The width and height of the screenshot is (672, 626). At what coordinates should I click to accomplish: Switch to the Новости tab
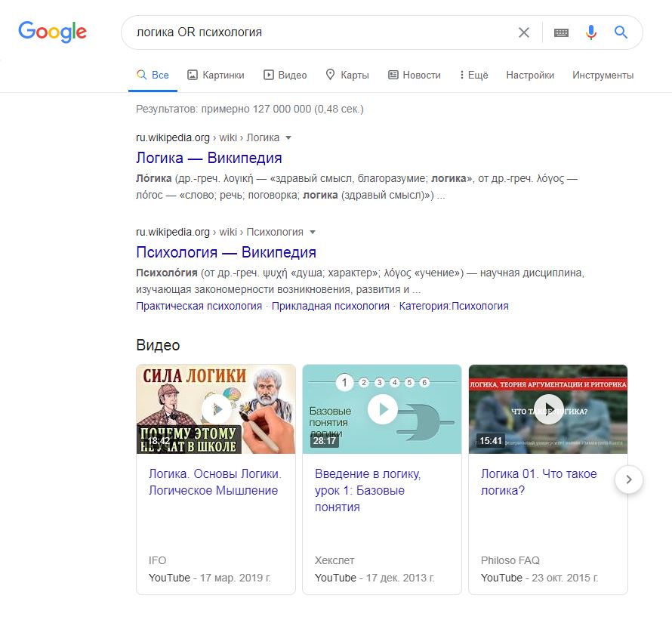point(414,75)
